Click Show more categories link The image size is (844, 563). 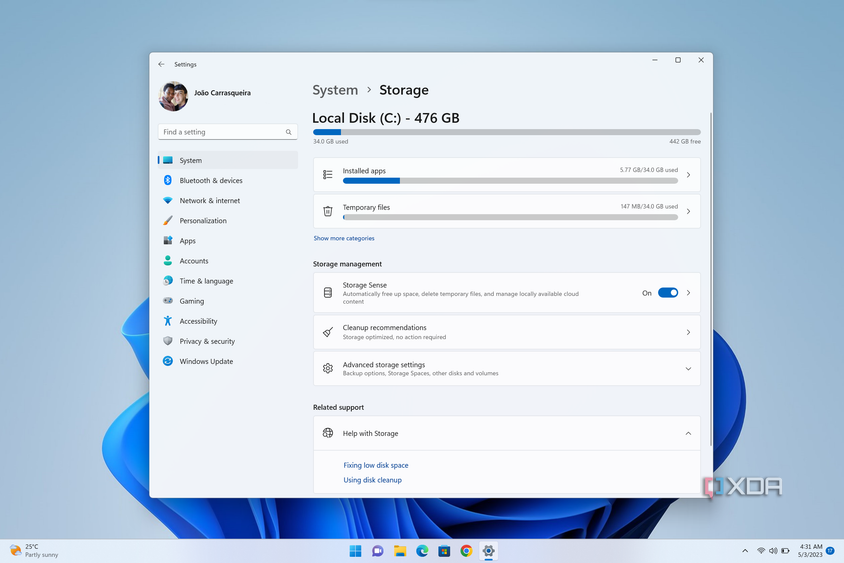[x=344, y=238]
